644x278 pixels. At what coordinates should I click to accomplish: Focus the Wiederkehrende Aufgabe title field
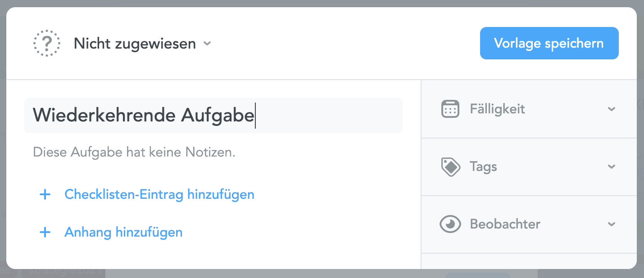pos(213,116)
